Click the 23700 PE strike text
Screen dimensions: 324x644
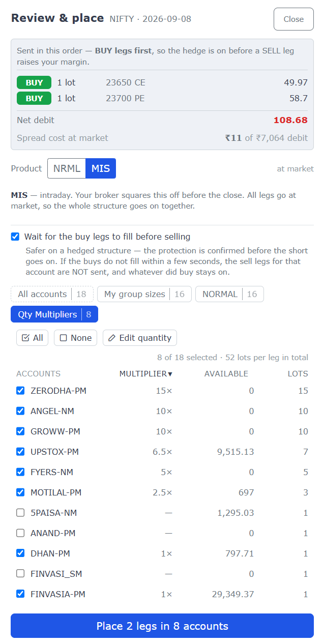(x=125, y=98)
